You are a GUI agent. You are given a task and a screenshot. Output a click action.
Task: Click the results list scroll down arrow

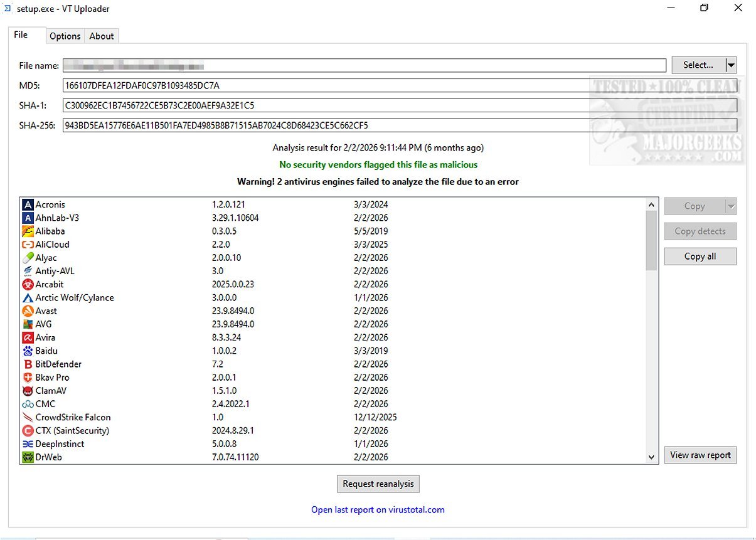652,457
